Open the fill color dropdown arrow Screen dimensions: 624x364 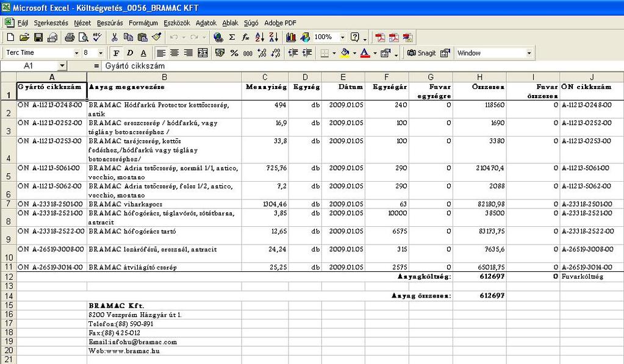pyautogui.click(x=354, y=53)
